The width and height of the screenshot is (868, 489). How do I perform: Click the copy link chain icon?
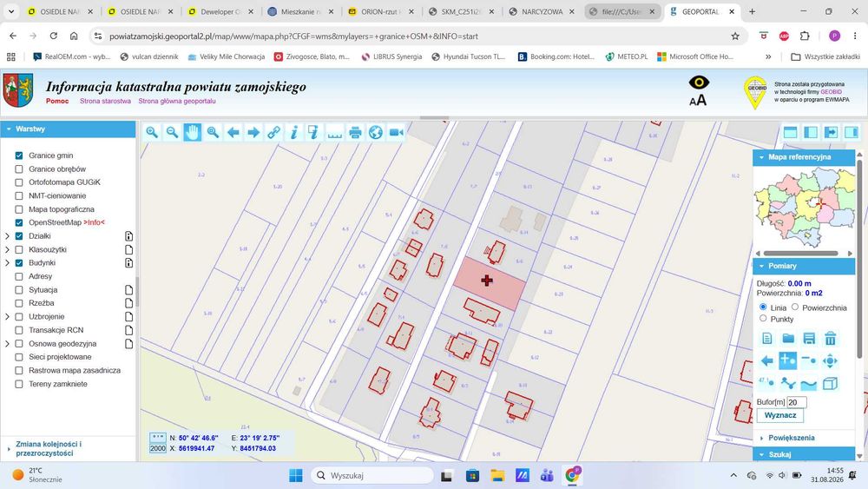tap(274, 132)
